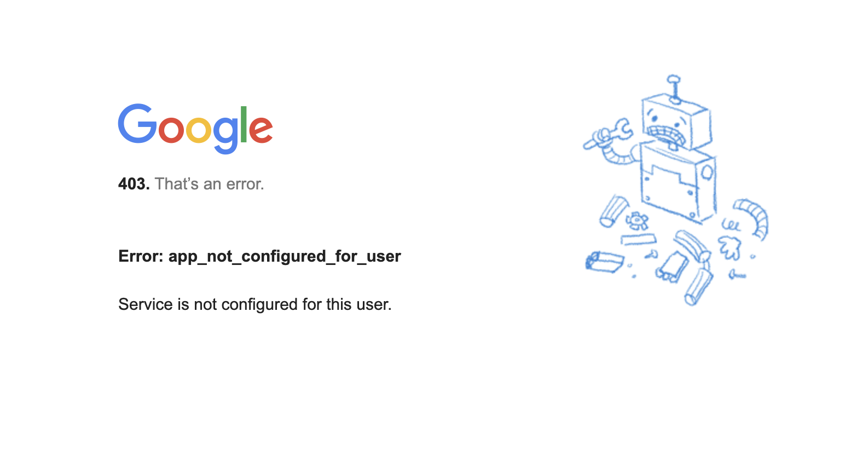Click the green letter l in logo
868x450 pixels.
point(244,124)
